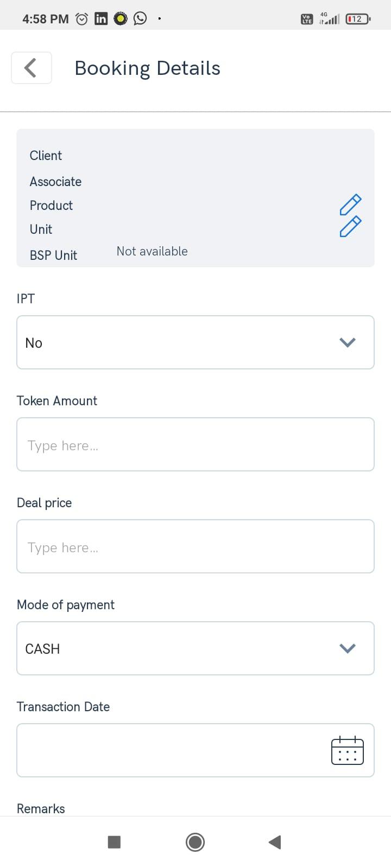
Task: Open the WhatsApp notification icon
Action: pyautogui.click(x=140, y=18)
